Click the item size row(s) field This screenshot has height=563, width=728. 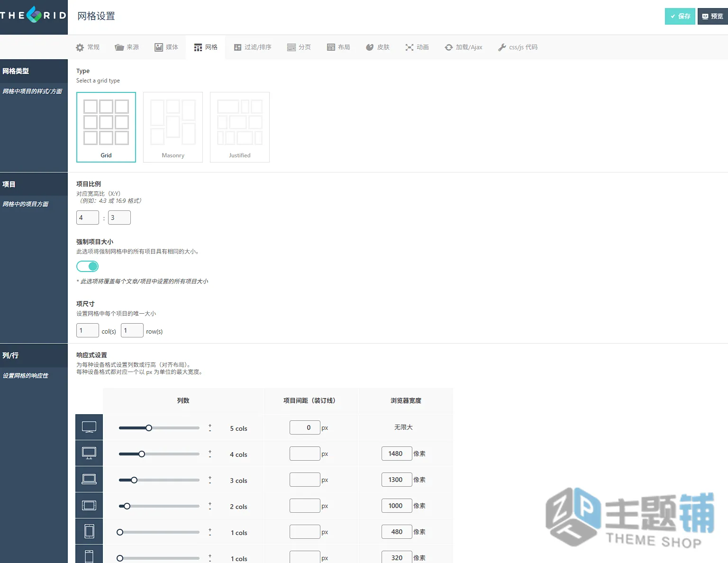tap(132, 330)
